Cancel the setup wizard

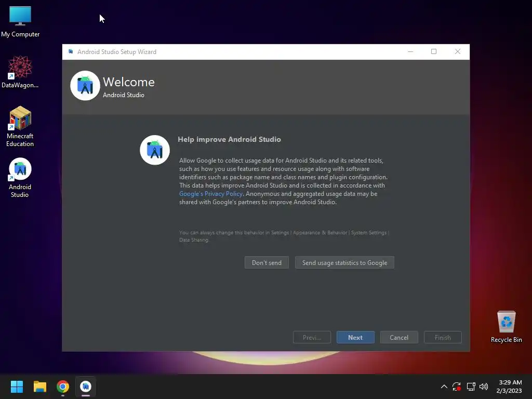tap(399, 337)
